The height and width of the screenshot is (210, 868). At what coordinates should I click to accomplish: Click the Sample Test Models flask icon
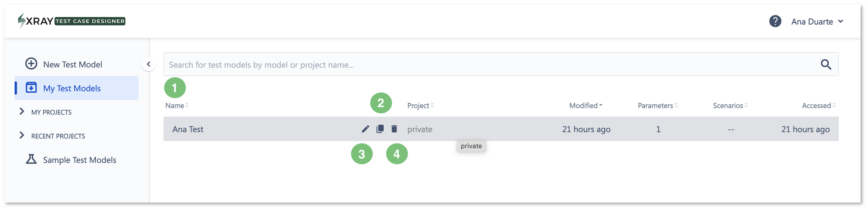point(31,159)
